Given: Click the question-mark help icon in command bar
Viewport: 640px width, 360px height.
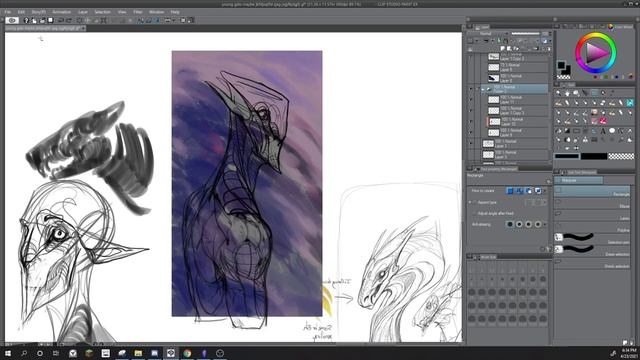Looking at the screenshot, I should [26, 20].
